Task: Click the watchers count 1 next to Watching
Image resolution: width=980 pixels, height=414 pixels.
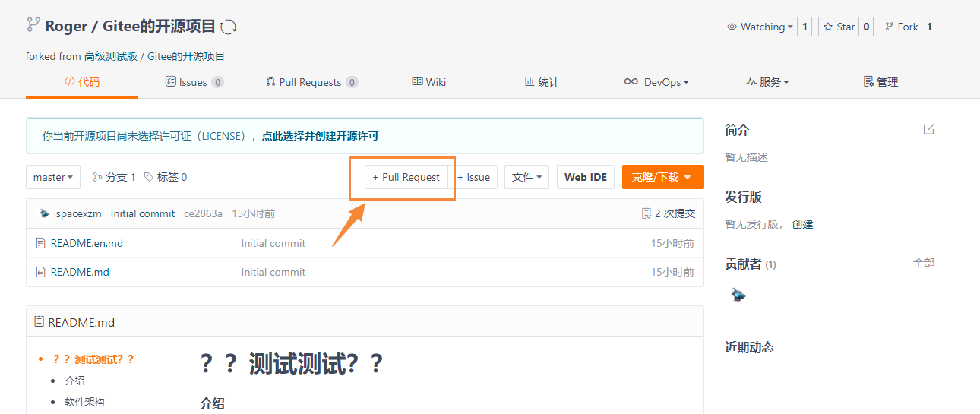Action: point(805,27)
